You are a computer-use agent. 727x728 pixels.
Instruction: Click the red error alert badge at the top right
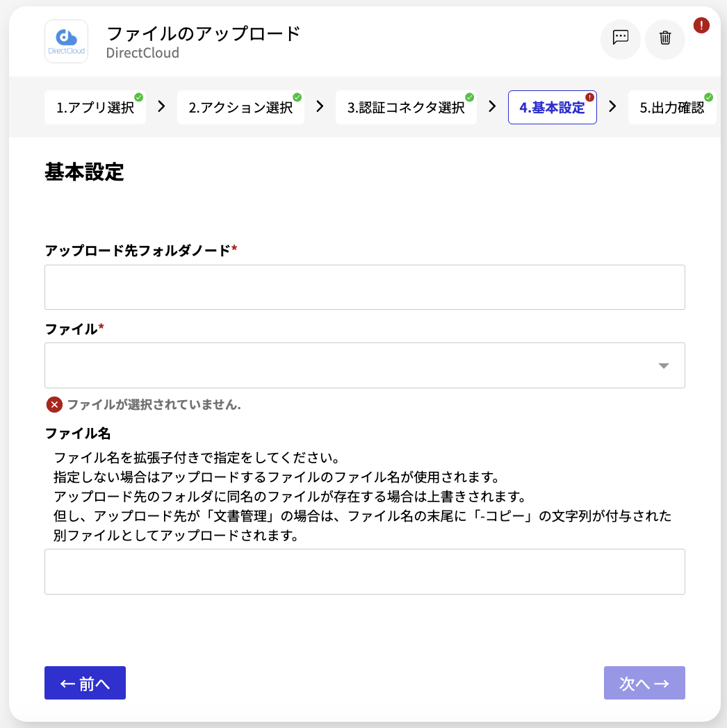pyautogui.click(x=701, y=25)
